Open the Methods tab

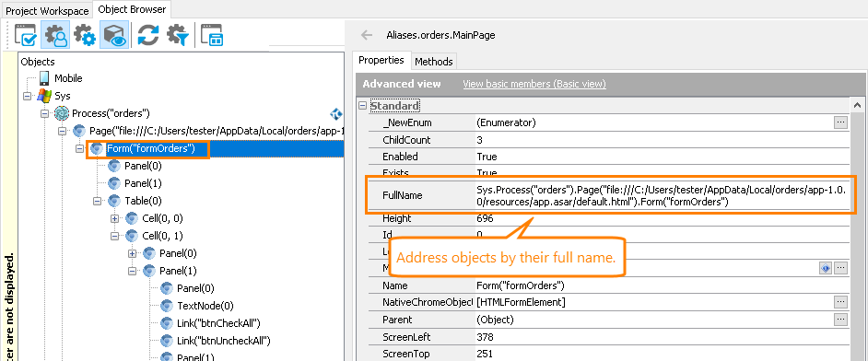[434, 62]
